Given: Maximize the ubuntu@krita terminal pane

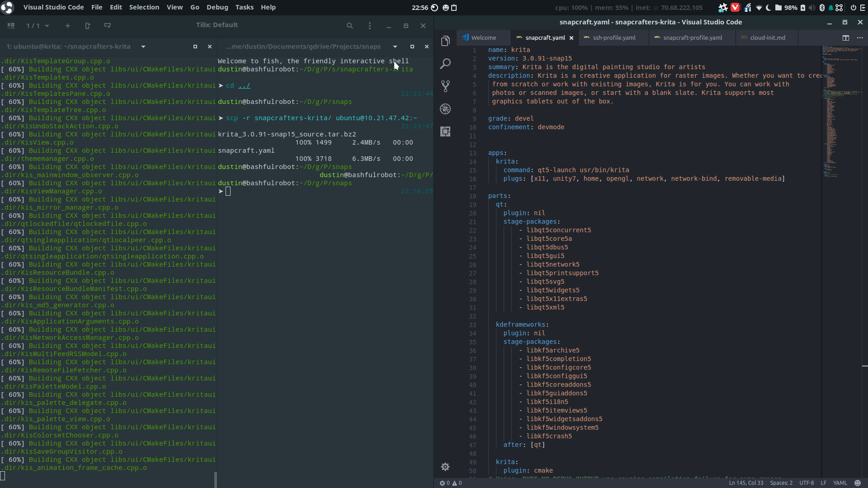Looking at the screenshot, I should pos(195,47).
